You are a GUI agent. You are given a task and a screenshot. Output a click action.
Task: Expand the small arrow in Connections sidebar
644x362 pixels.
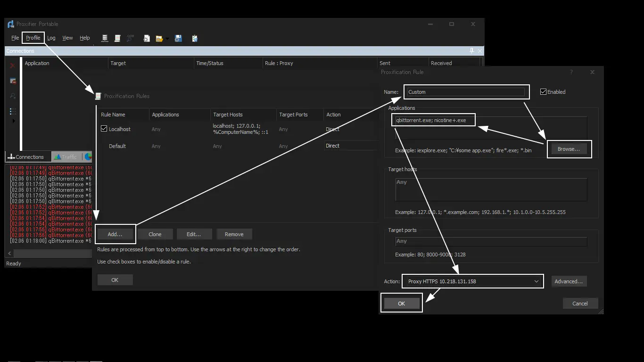[13, 121]
